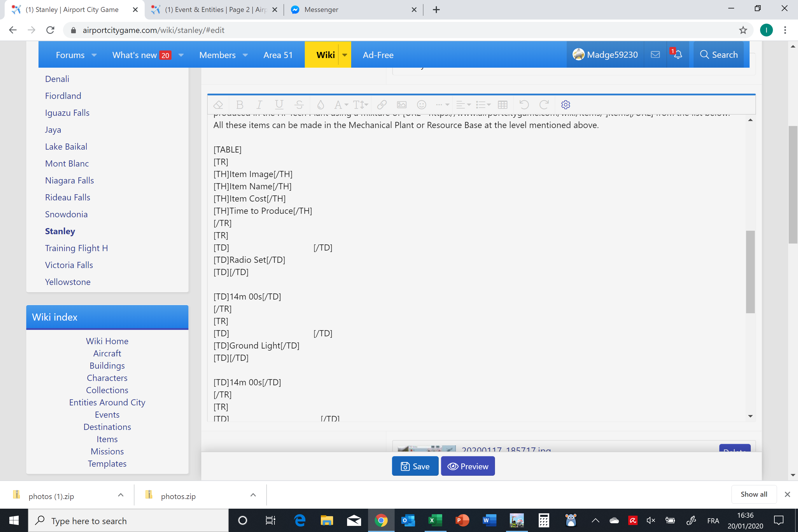The width and height of the screenshot is (798, 532).
Task: Toggle strikethrough formatting
Action: (299, 104)
